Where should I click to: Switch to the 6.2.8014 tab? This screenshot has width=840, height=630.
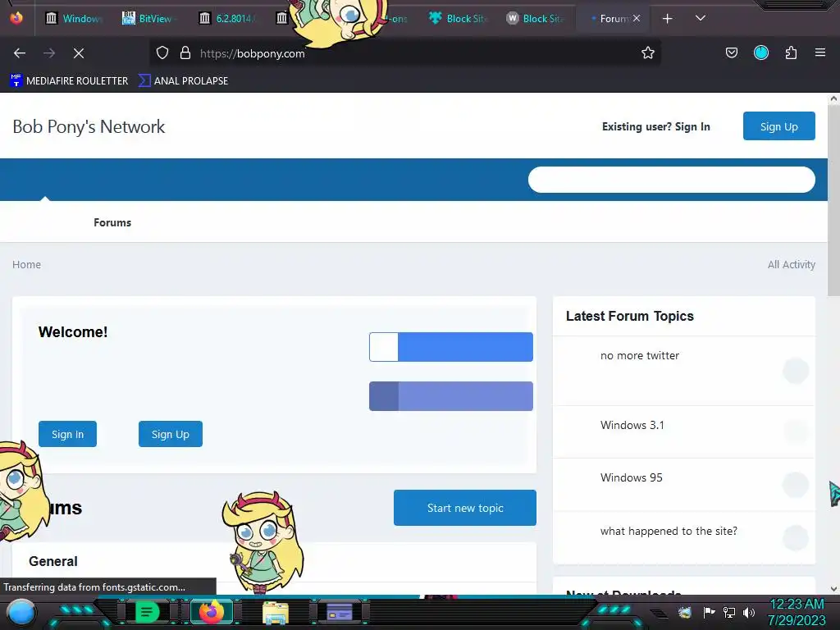coord(228,19)
